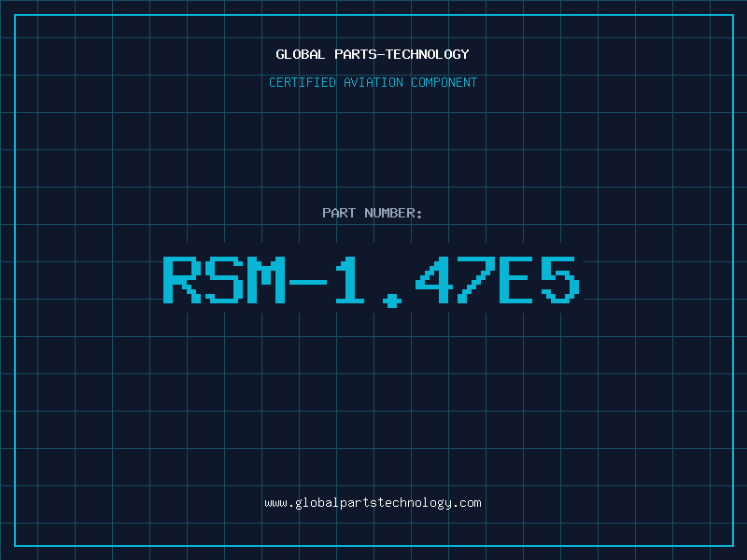The height and width of the screenshot is (560, 747).
Task: Click the www prefix of the URL
Action: coord(275,504)
